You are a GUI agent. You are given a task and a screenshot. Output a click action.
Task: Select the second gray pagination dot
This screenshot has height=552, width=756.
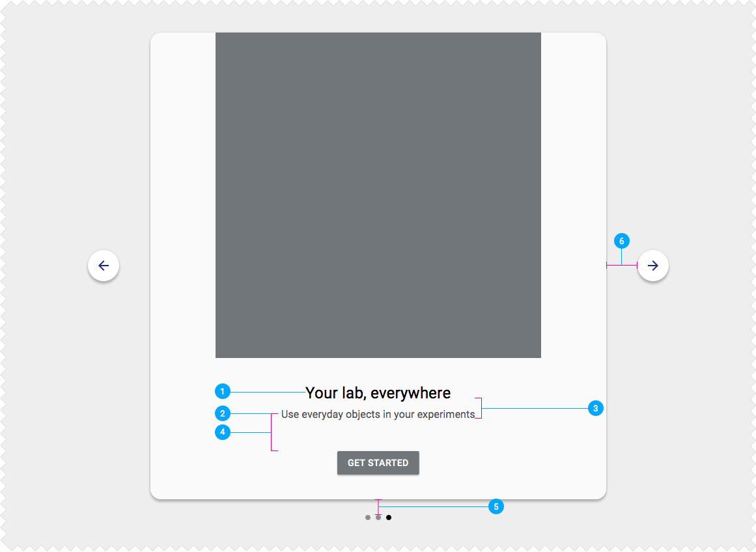[x=378, y=517]
